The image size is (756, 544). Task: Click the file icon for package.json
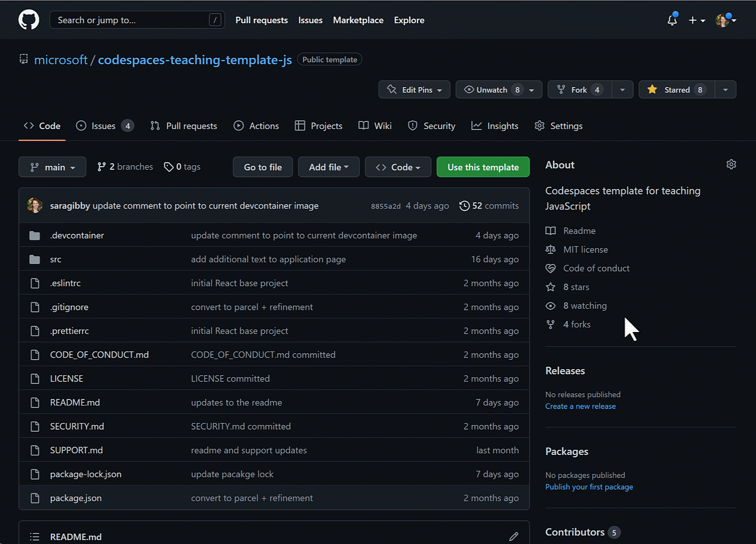tap(35, 498)
